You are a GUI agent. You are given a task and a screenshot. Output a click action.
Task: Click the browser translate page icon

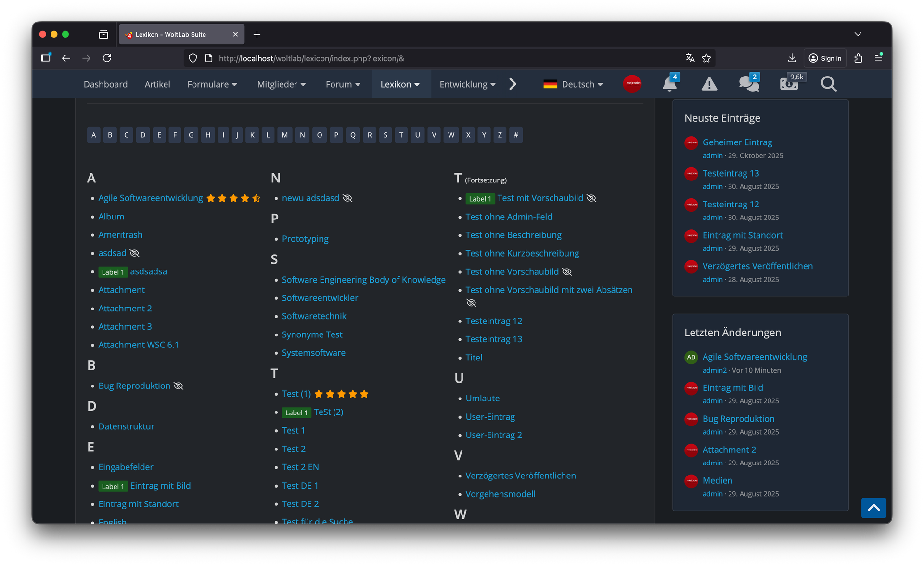click(690, 58)
